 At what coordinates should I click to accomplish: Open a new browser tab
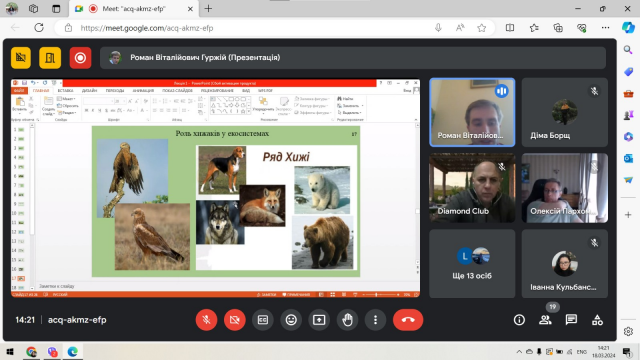208,9
